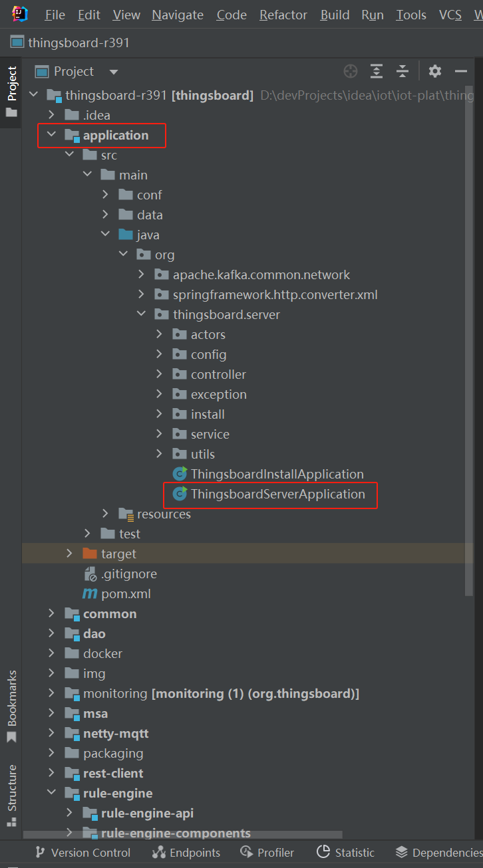
Task: Click the Version Control branch icon
Action: pyautogui.click(x=40, y=852)
